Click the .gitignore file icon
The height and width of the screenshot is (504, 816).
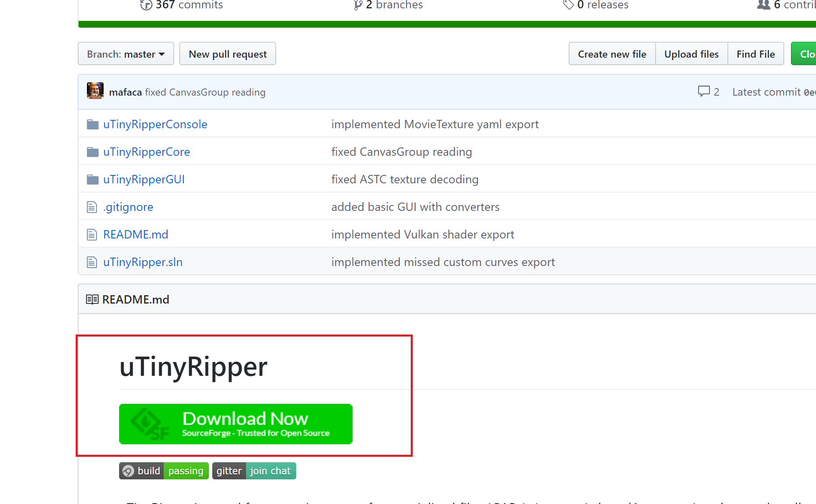[92, 207]
